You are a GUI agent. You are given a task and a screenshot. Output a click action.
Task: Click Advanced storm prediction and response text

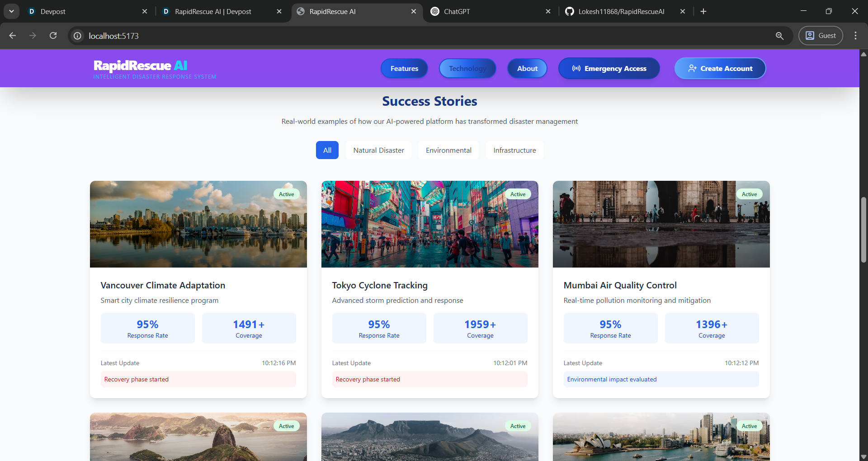point(398,301)
